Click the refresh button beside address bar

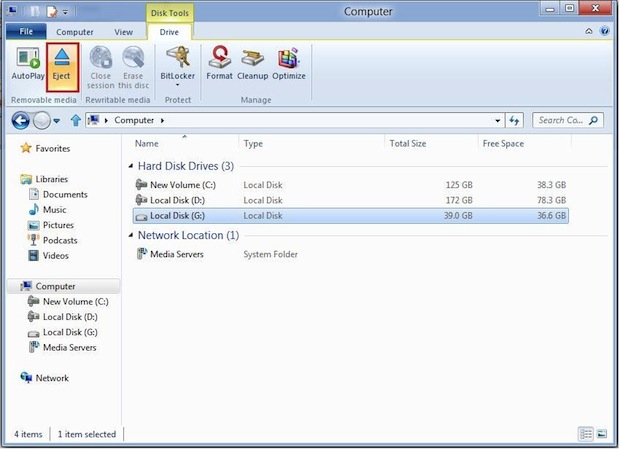coord(514,120)
